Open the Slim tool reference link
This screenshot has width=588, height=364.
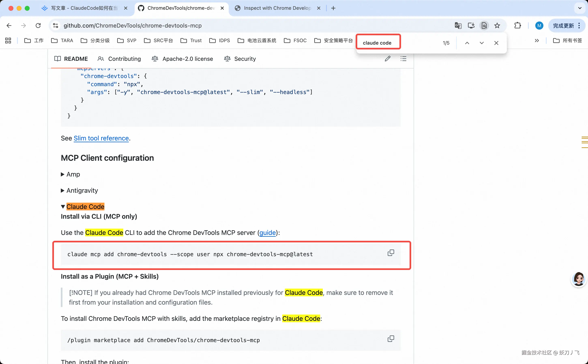pos(101,138)
